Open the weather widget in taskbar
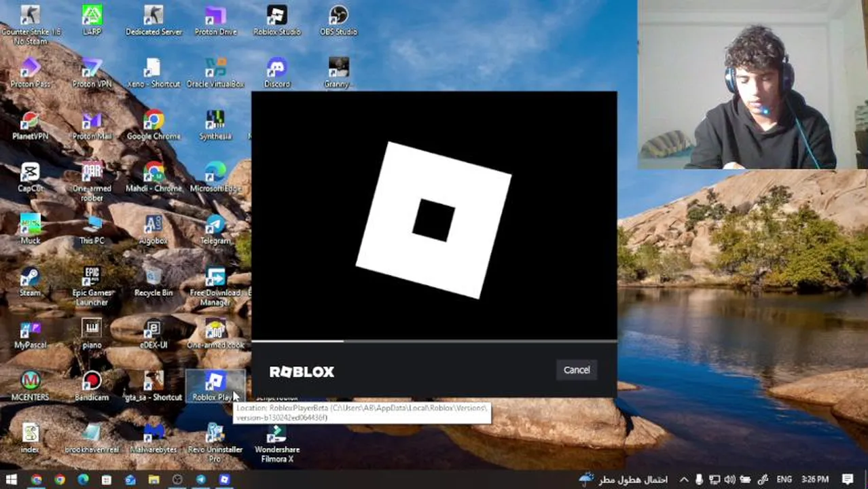 point(623,479)
